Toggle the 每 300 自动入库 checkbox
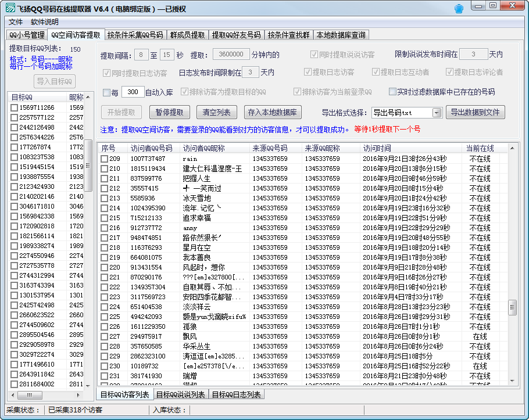The height and width of the screenshot is (420, 529). tap(106, 92)
